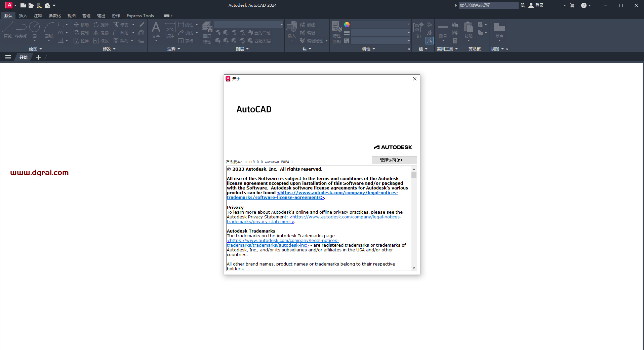Click the help question mark icon
This screenshot has width=644, height=350.
584,5
